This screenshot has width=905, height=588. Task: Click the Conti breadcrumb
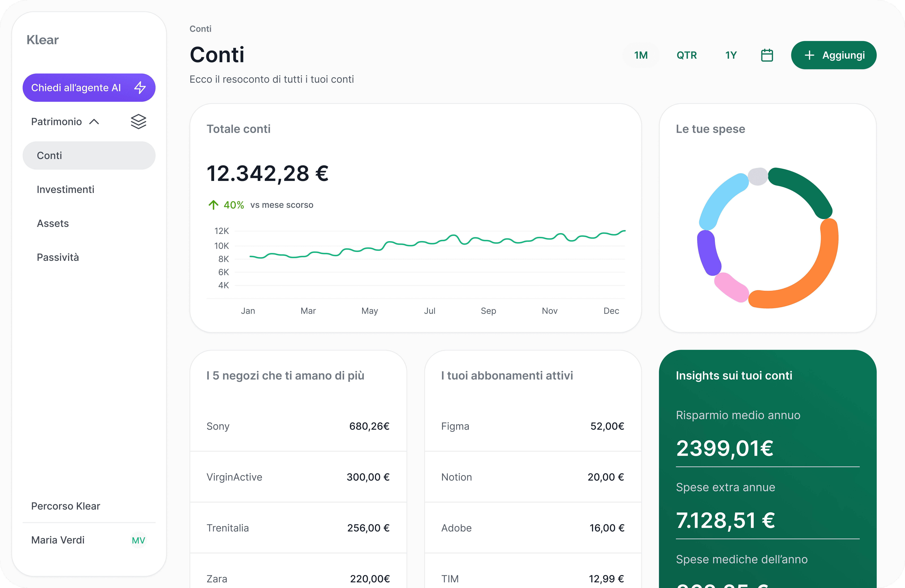tap(200, 29)
